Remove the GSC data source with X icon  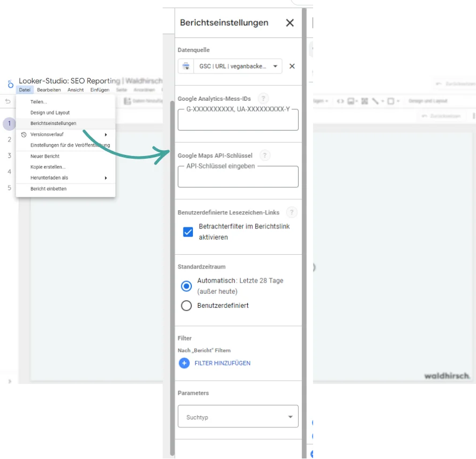click(x=292, y=66)
